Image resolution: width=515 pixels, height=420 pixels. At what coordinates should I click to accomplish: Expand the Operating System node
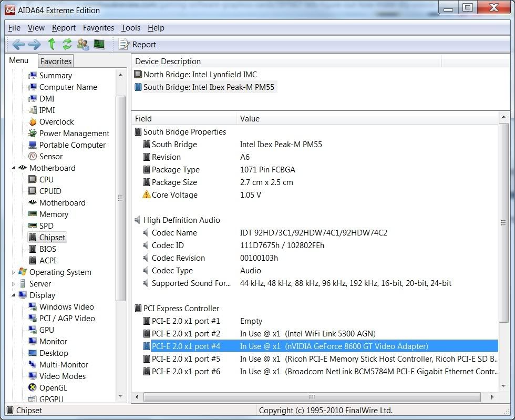pyautogui.click(x=14, y=272)
